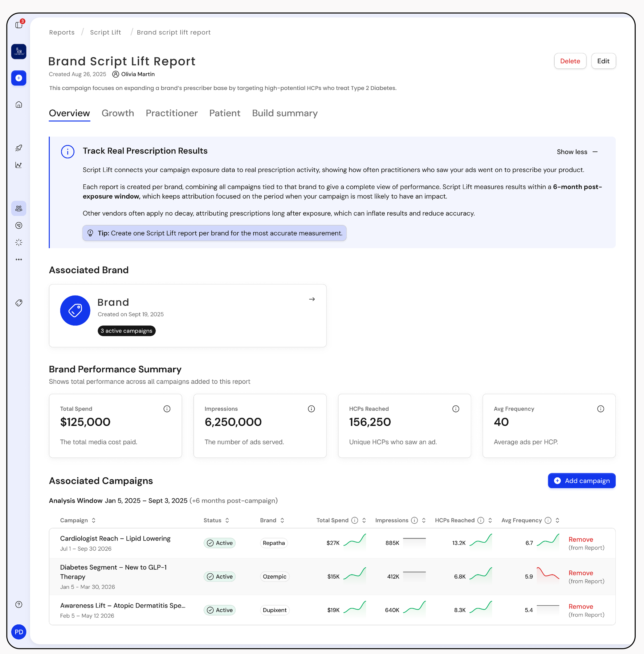Click the rocket launch sidebar icon
644x654 pixels.
pos(19,148)
